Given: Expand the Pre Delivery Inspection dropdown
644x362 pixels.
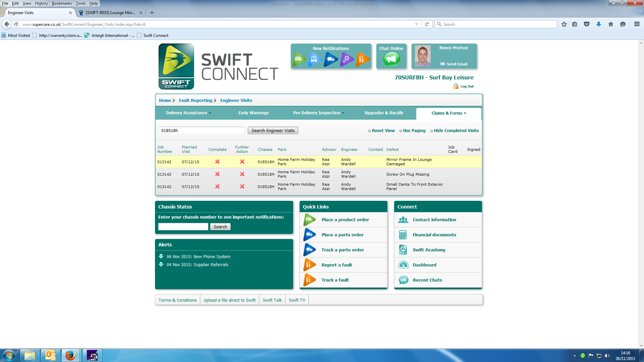Looking at the screenshot, I should coord(318,113).
